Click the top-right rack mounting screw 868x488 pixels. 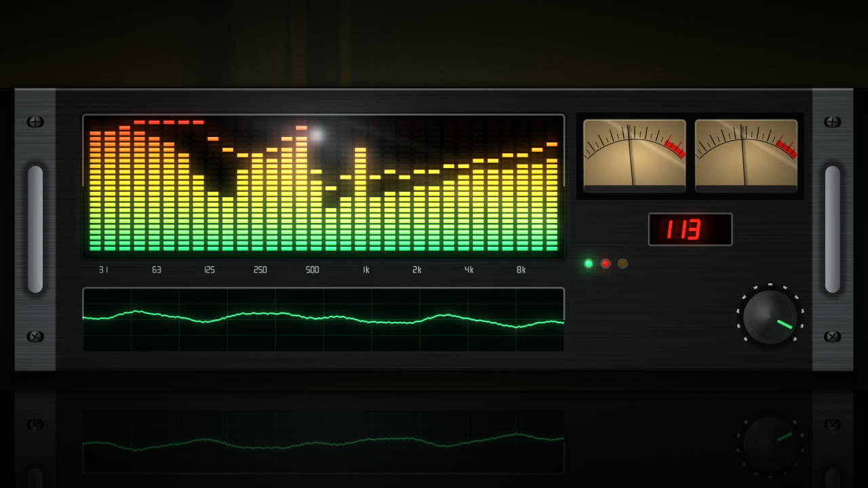(x=833, y=122)
